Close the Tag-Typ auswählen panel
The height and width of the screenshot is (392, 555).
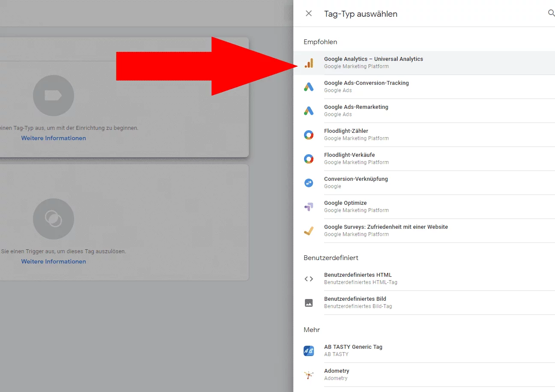pos(309,14)
